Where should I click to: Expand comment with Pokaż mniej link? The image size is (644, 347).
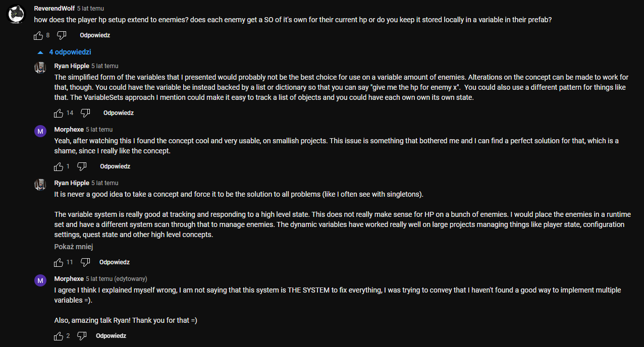(74, 247)
